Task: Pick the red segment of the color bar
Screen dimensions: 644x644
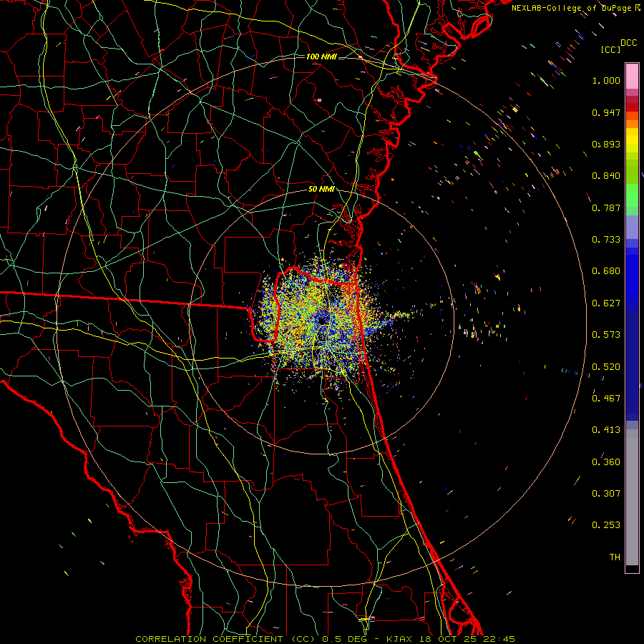Action: pos(632,107)
